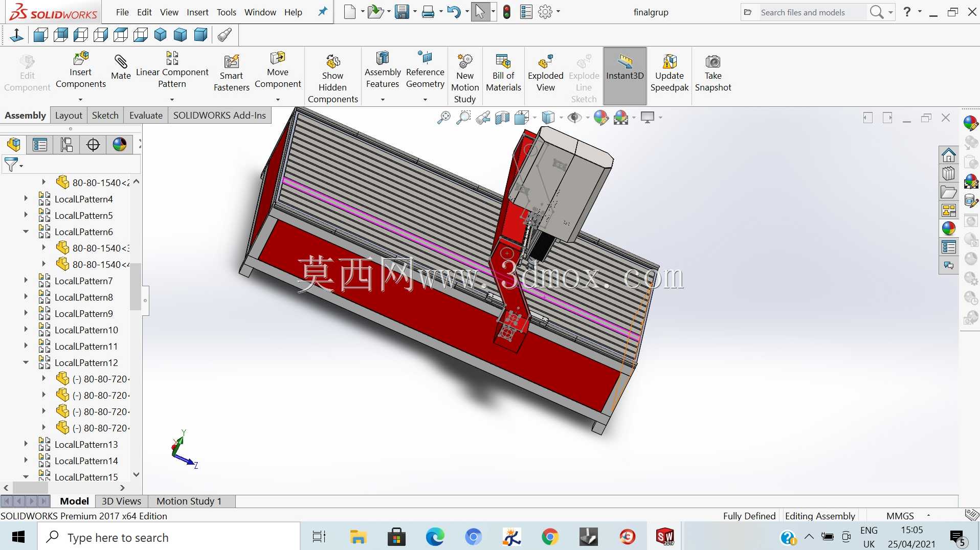Open Linear Component Pattern tool
Viewport: 980px width, 550px height.
tap(172, 71)
